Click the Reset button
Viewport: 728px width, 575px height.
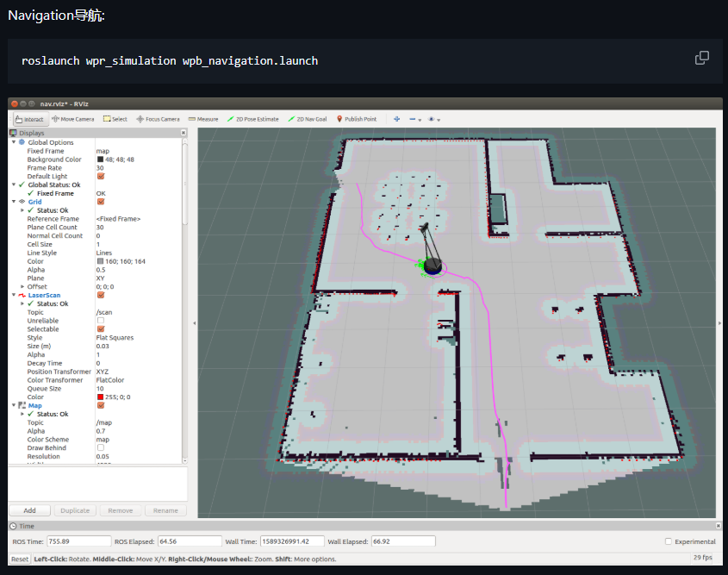click(20, 559)
